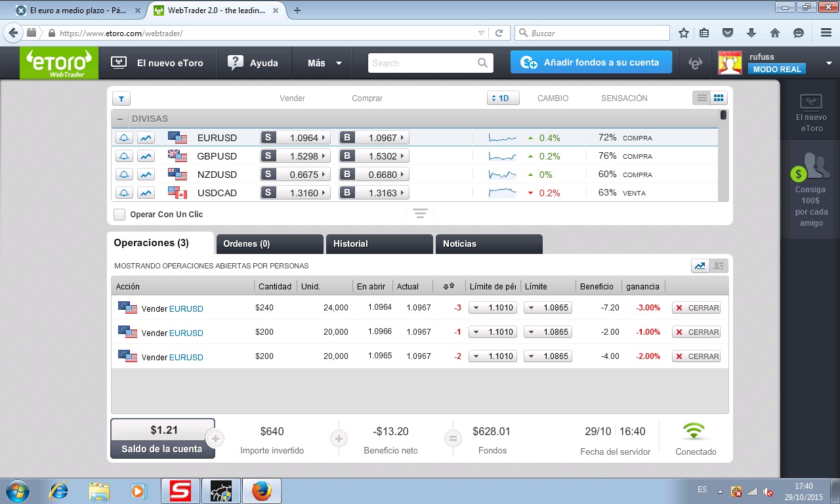Open the take profit dropdown for the 1.0966 trade
The width and height of the screenshot is (840, 504).
[548, 332]
